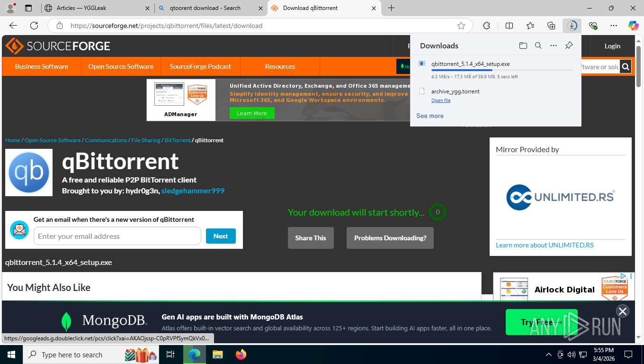The height and width of the screenshot is (364, 644).
Task: Open the Favorites list icon
Action: (530, 26)
